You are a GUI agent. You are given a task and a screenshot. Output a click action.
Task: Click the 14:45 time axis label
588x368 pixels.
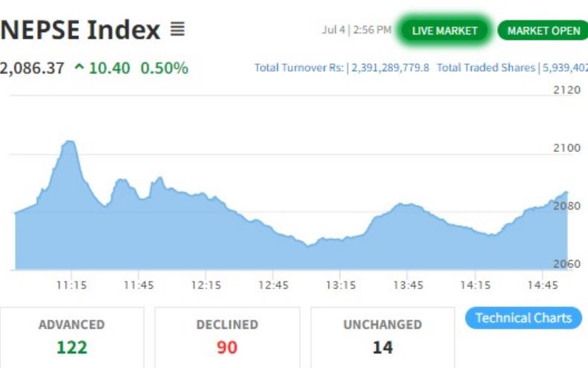tap(543, 285)
